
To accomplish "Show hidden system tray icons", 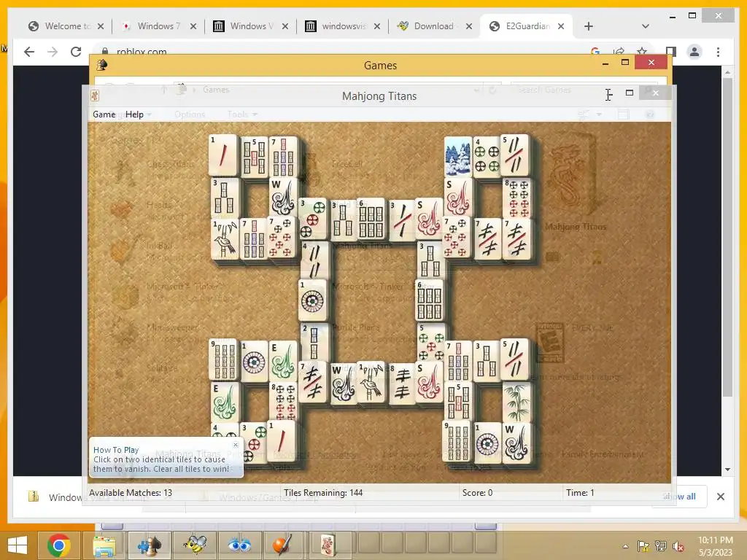I will coord(625,547).
